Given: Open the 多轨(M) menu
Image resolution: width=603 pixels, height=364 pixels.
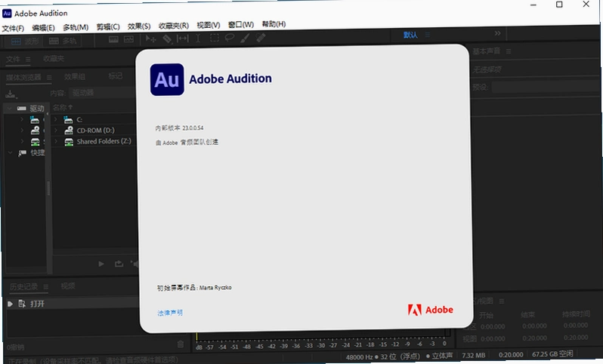Looking at the screenshot, I should [x=76, y=27].
